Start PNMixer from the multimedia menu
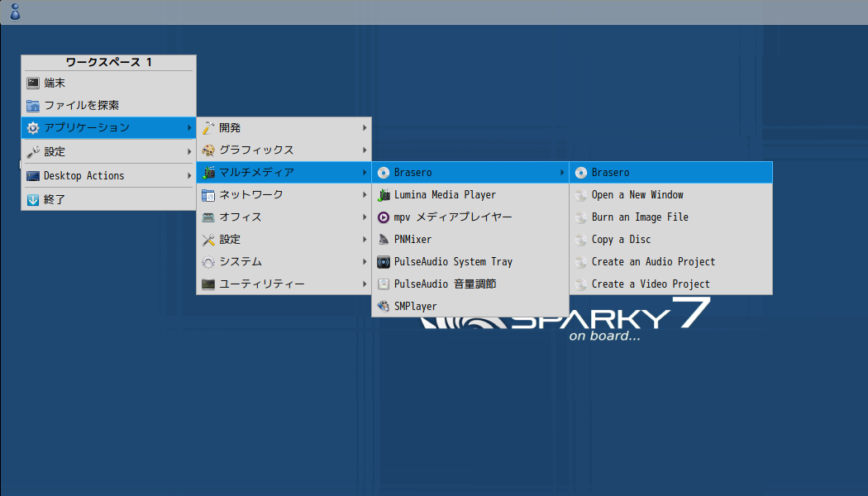The height and width of the screenshot is (496, 868). point(470,240)
